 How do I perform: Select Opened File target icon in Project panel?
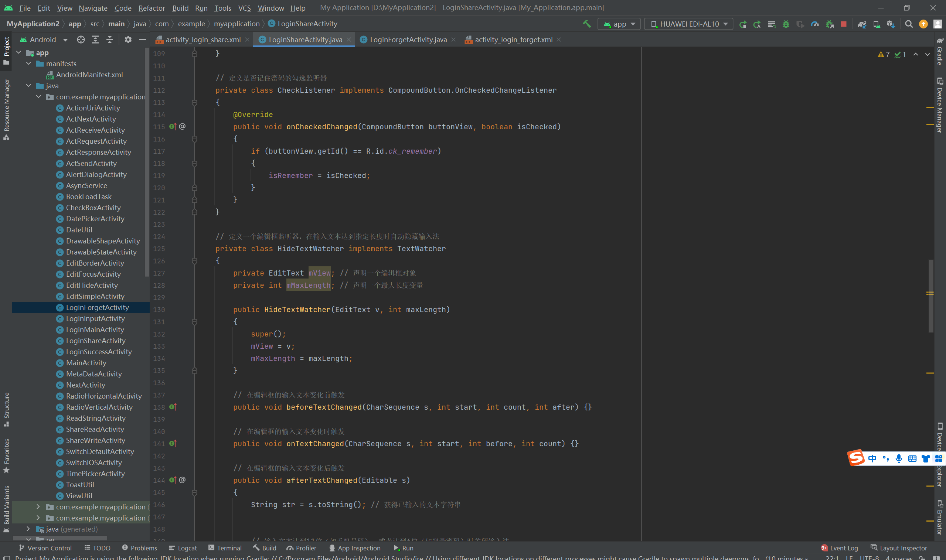pos(81,40)
